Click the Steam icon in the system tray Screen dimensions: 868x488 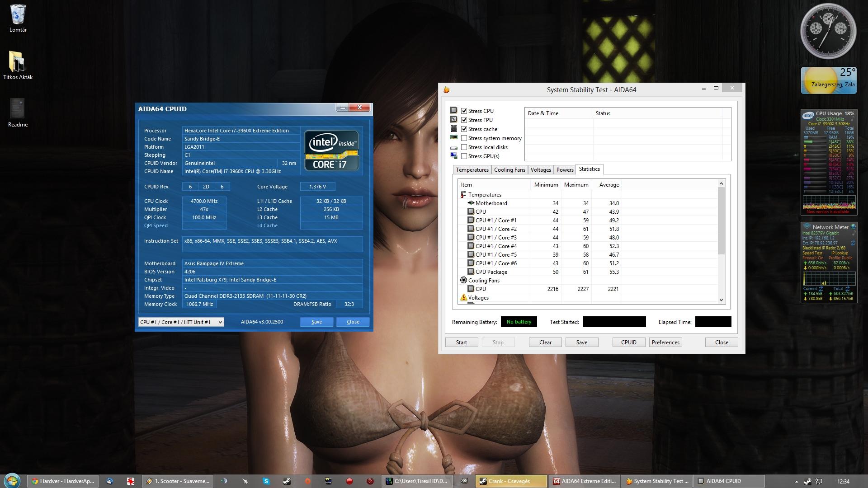pyautogui.click(x=807, y=481)
